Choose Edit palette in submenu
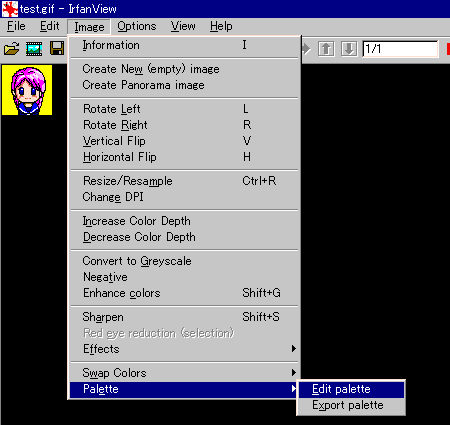This screenshot has width=450, height=425. (351, 389)
